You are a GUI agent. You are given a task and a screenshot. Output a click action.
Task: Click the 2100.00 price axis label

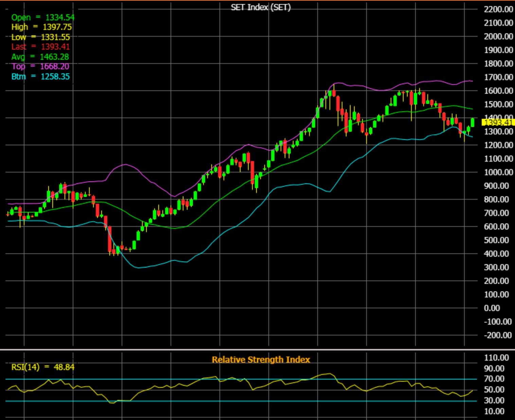tap(498, 23)
